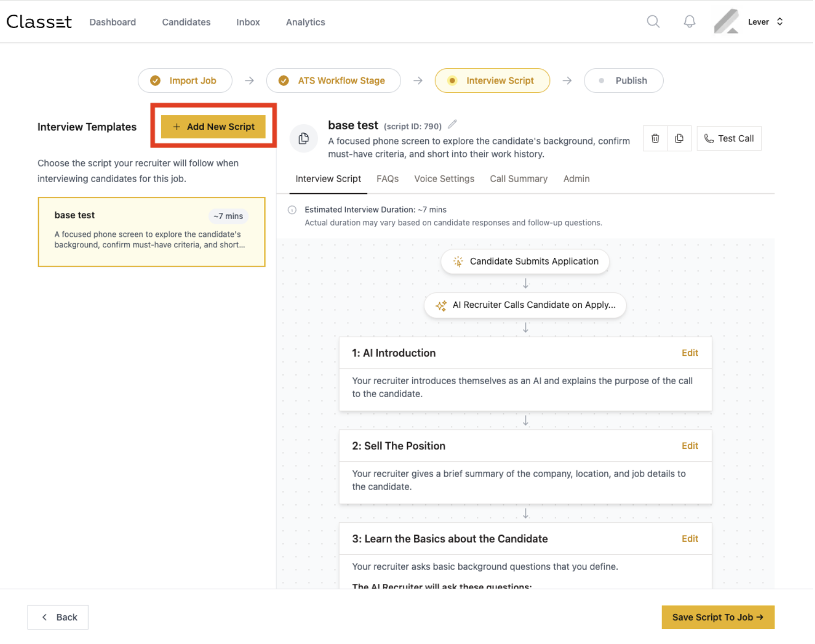Duplicate script using the copy icon
The image size is (815, 644).
pos(680,139)
